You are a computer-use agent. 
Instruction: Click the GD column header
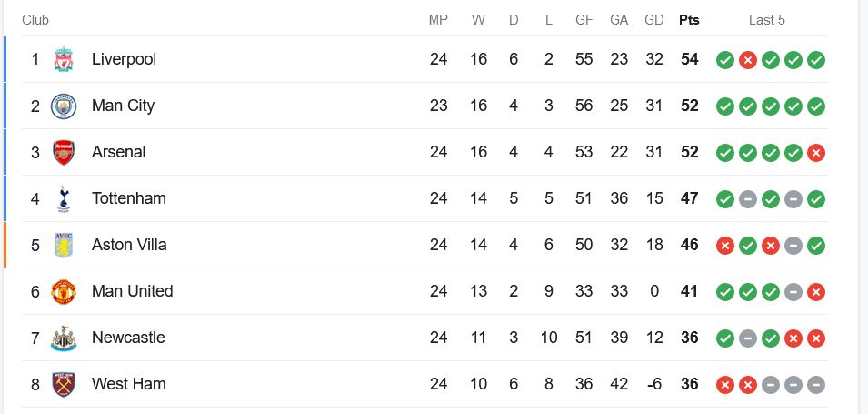[653, 20]
